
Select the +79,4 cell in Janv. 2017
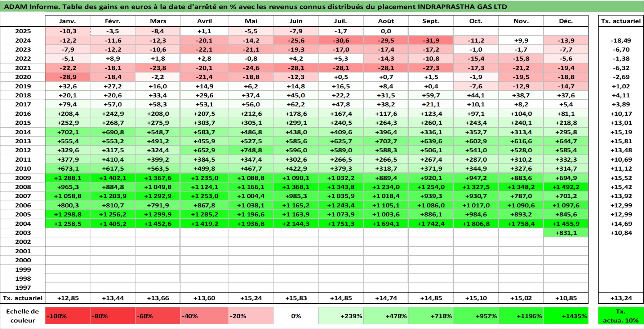coord(68,105)
